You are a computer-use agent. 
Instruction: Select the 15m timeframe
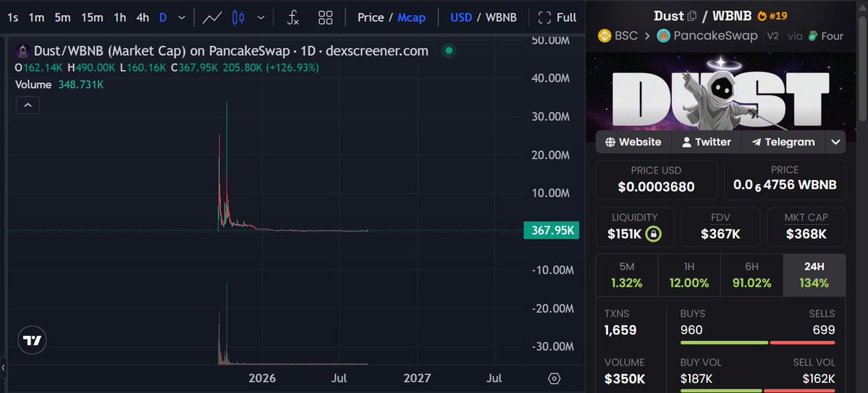point(92,17)
